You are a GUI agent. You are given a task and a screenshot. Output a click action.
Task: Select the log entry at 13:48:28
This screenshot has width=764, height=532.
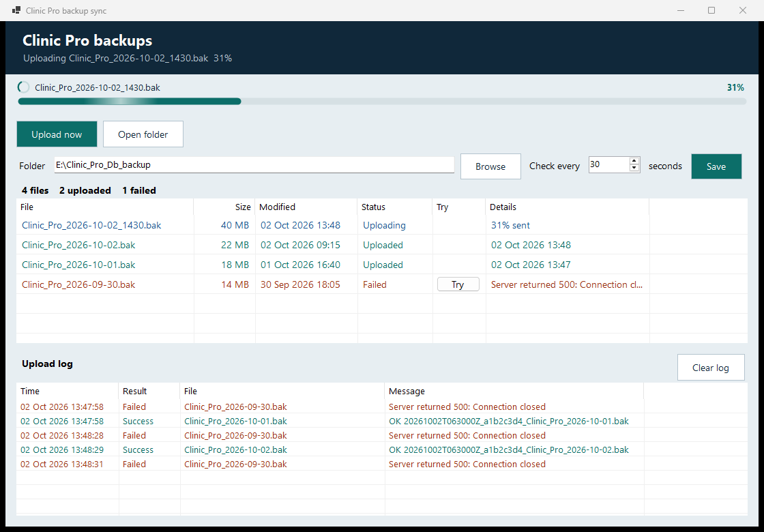click(x=382, y=435)
